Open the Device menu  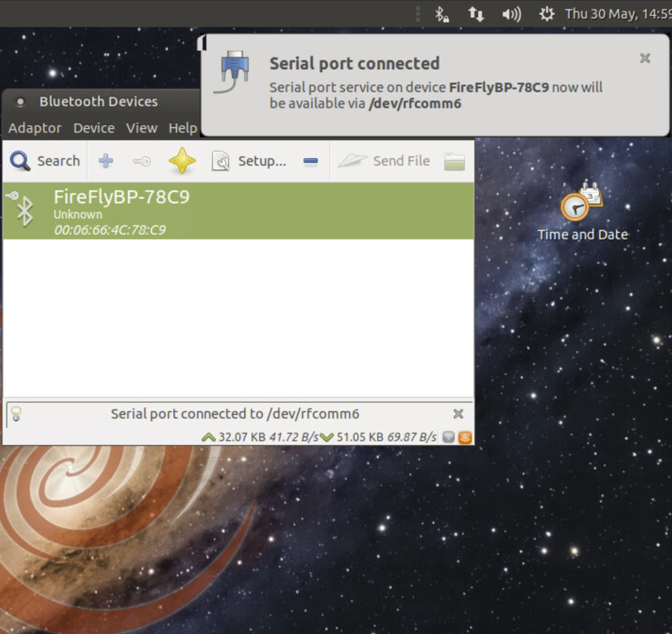point(94,128)
